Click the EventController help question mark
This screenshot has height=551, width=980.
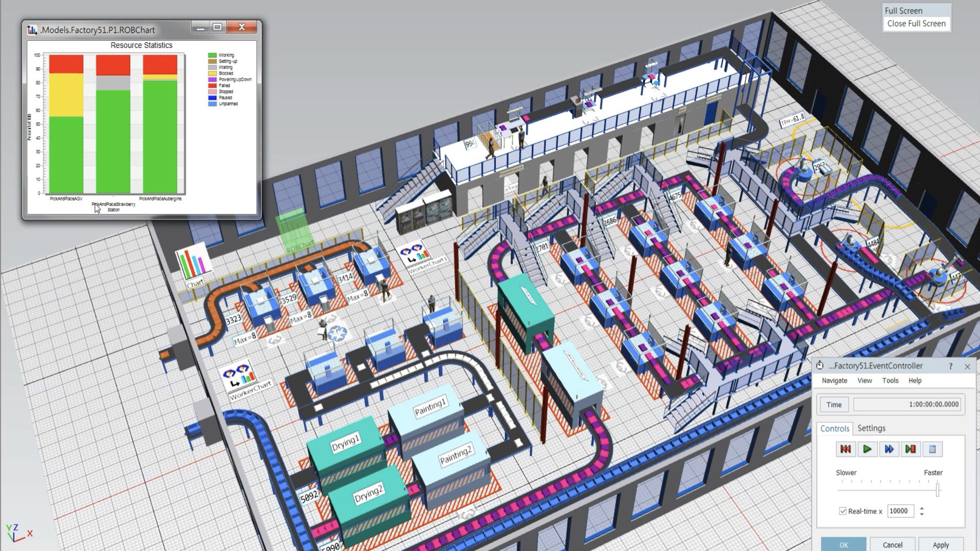pos(950,366)
